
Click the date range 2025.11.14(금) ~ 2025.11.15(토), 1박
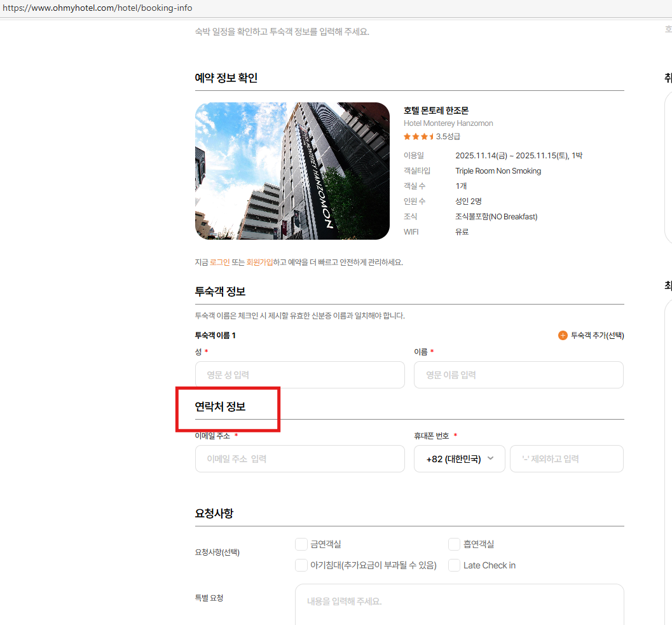pyautogui.click(x=519, y=155)
